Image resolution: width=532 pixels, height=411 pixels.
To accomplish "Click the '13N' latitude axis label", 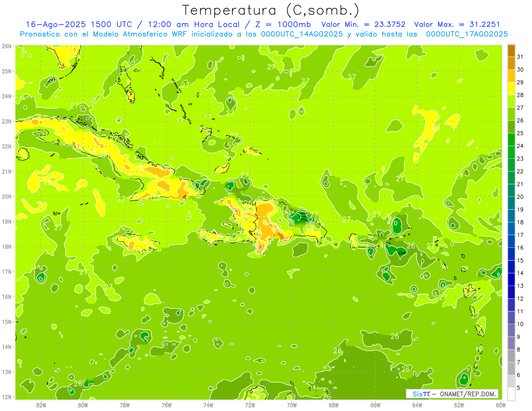I will pos(7,372).
